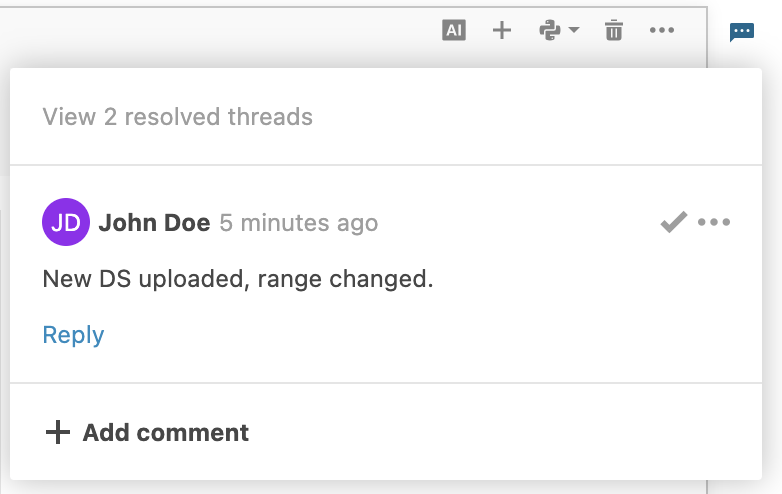
Task: Click the AI assistant icon
Action: (x=454, y=31)
